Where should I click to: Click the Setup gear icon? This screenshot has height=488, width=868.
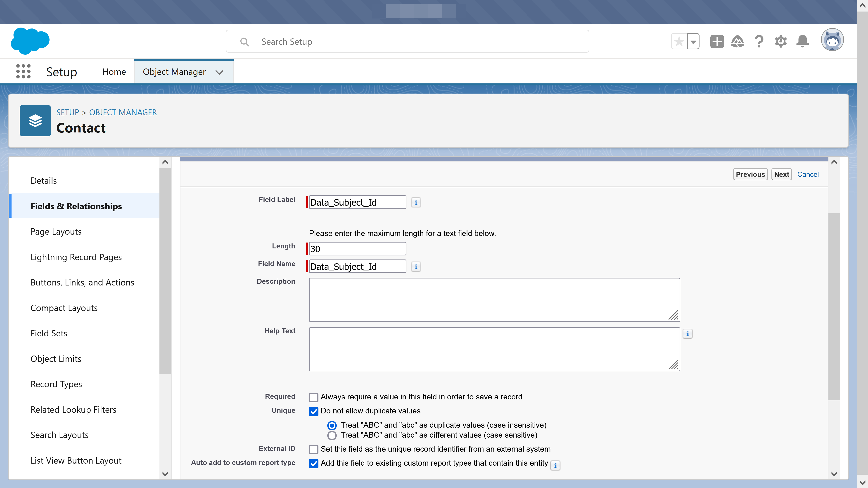[781, 41]
